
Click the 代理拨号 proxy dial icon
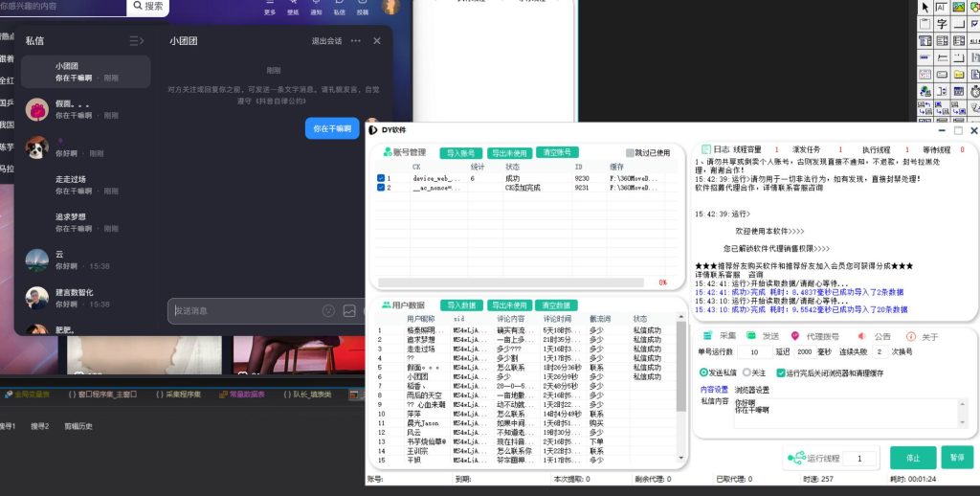tap(795, 336)
